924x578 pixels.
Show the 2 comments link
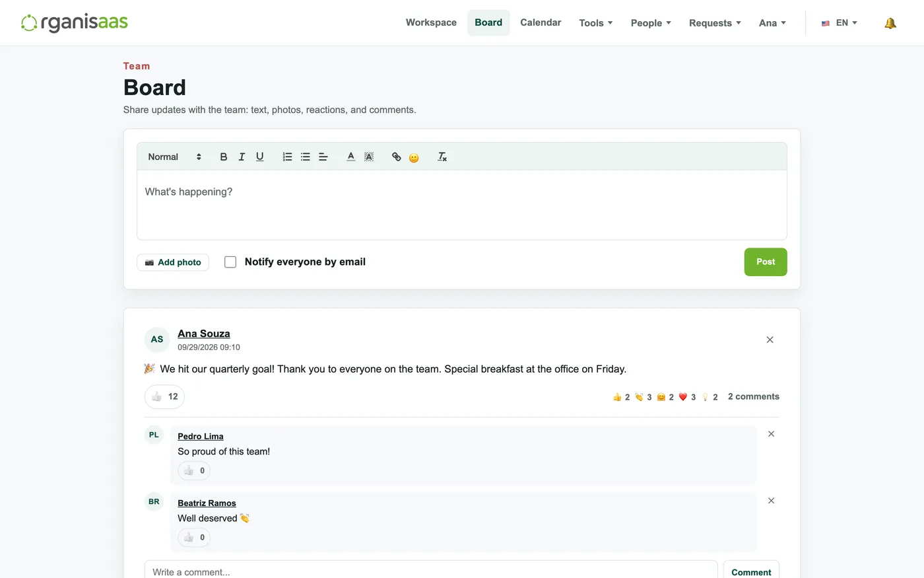pyautogui.click(x=754, y=397)
